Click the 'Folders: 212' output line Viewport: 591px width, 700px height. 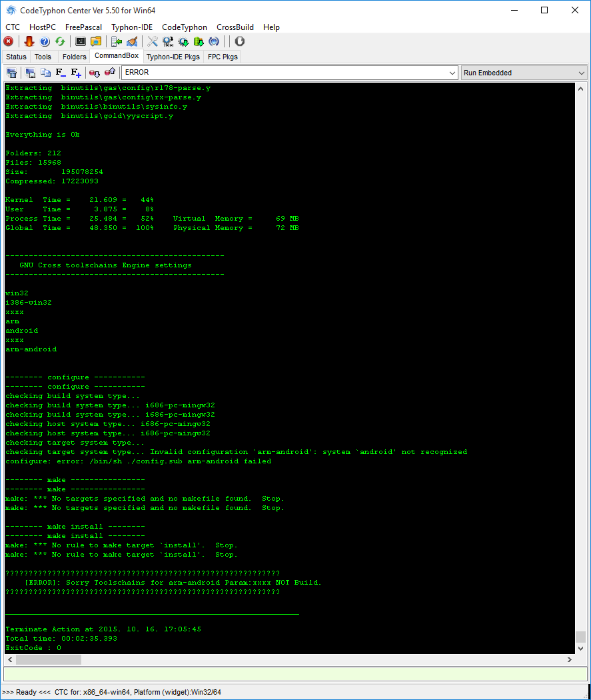pyautogui.click(x=33, y=153)
